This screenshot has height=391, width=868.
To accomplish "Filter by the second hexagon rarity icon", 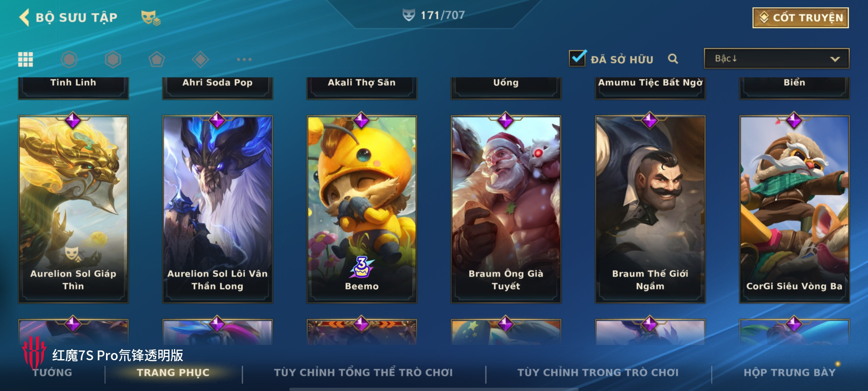I will coord(113,59).
